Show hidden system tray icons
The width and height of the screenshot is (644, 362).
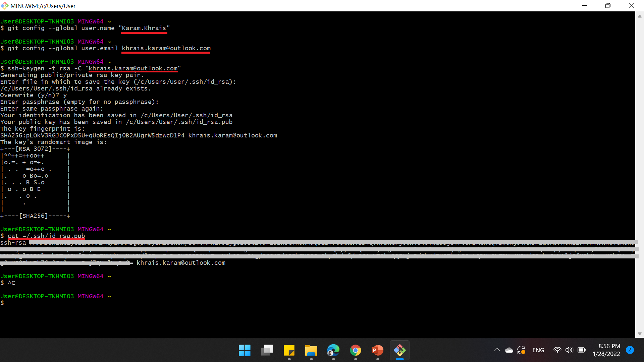coord(497,350)
